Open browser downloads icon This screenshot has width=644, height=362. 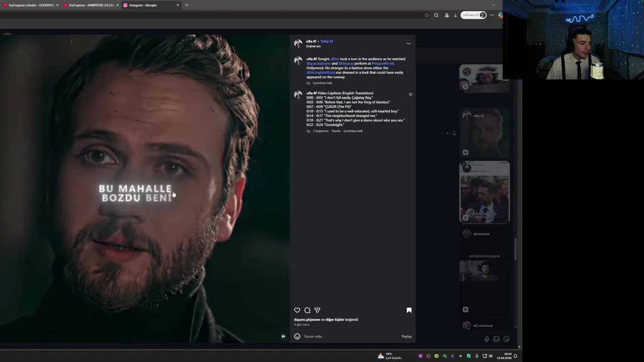point(455,15)
